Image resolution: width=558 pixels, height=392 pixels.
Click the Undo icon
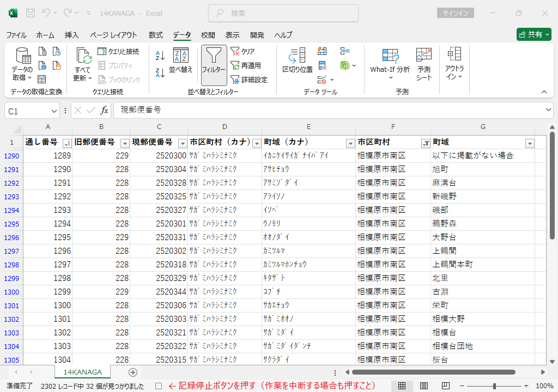point(46,13)
